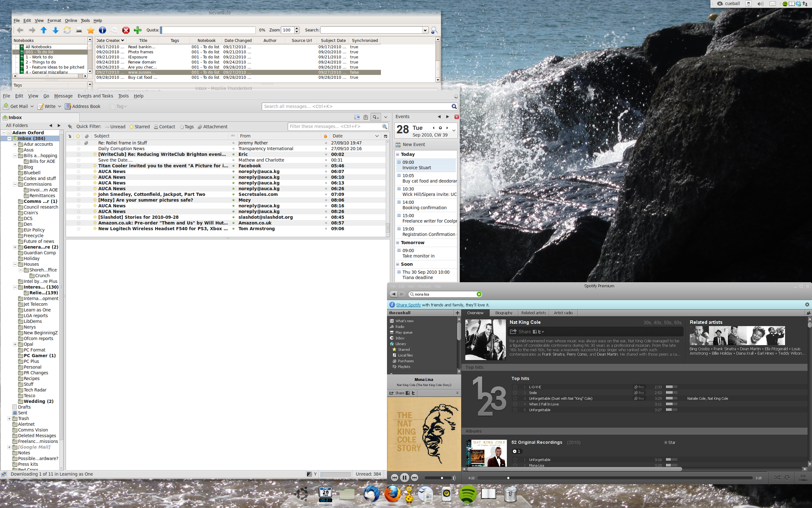Viewport: 812px width, 508px height.
Task: Click NeverNote print icon
Action: coord(79,30)
